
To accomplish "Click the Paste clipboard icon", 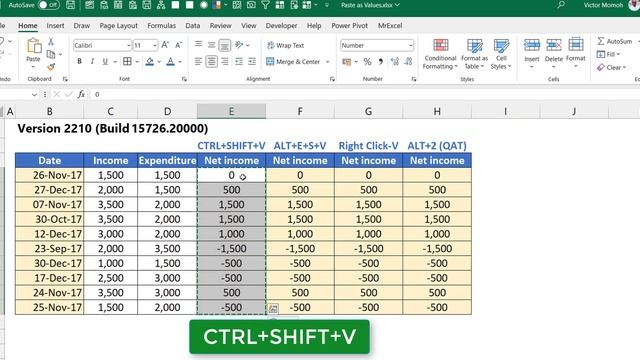I will tap(33, 46).
